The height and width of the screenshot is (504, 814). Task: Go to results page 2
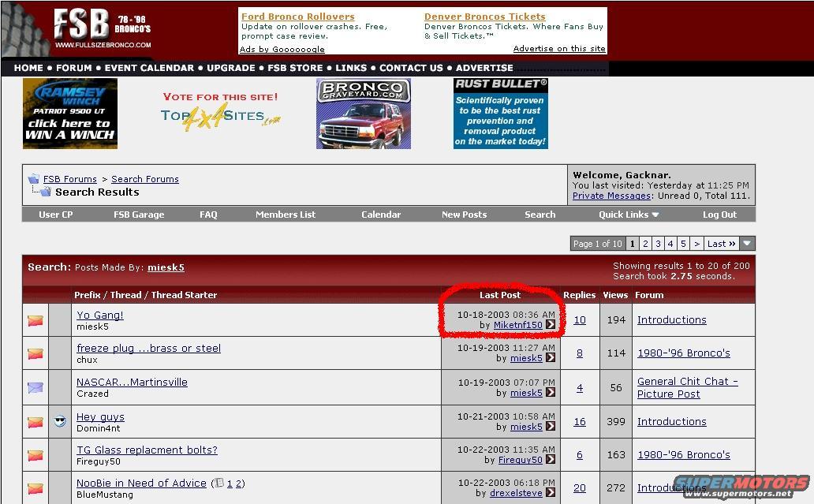click(x=645, y=244)
